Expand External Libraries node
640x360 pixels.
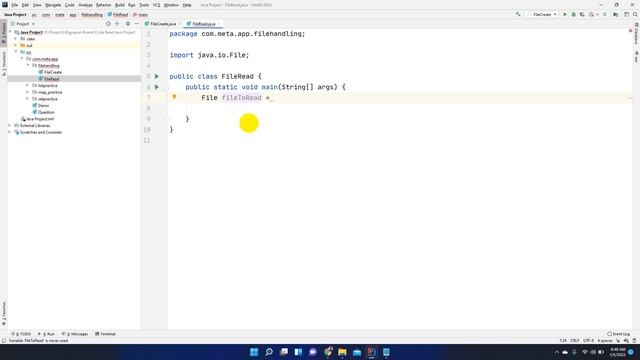[10, 126]
